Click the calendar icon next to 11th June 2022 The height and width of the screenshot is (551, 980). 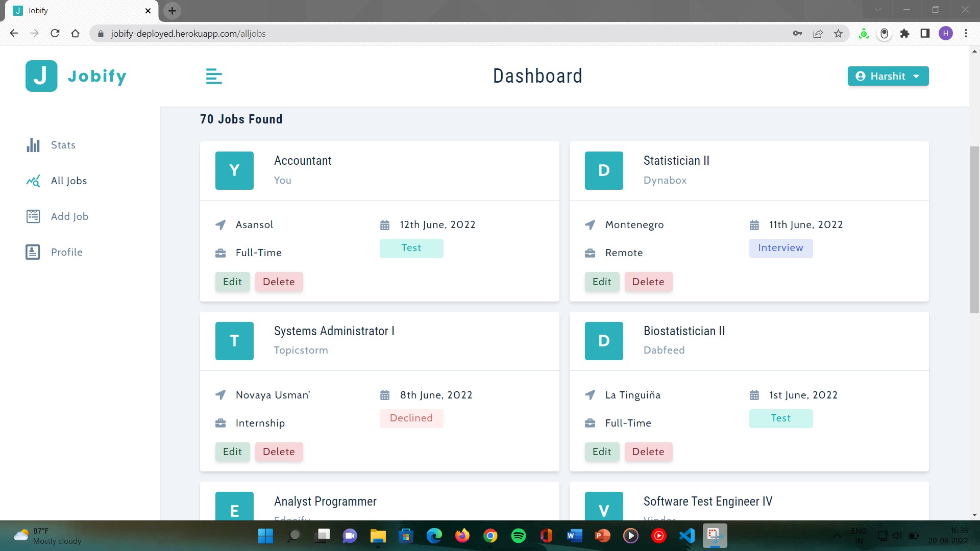point(755,224)
